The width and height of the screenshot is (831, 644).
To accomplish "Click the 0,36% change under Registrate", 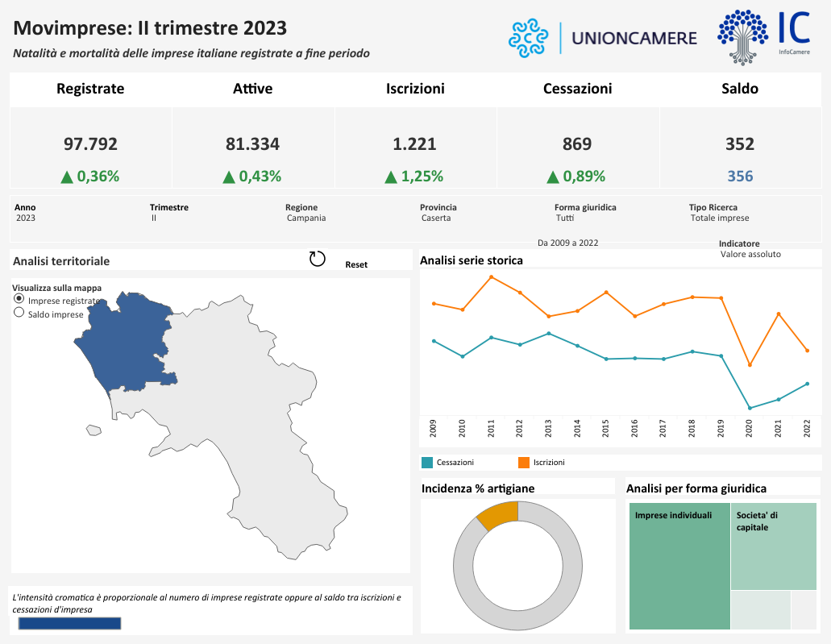I will (98, 176).
